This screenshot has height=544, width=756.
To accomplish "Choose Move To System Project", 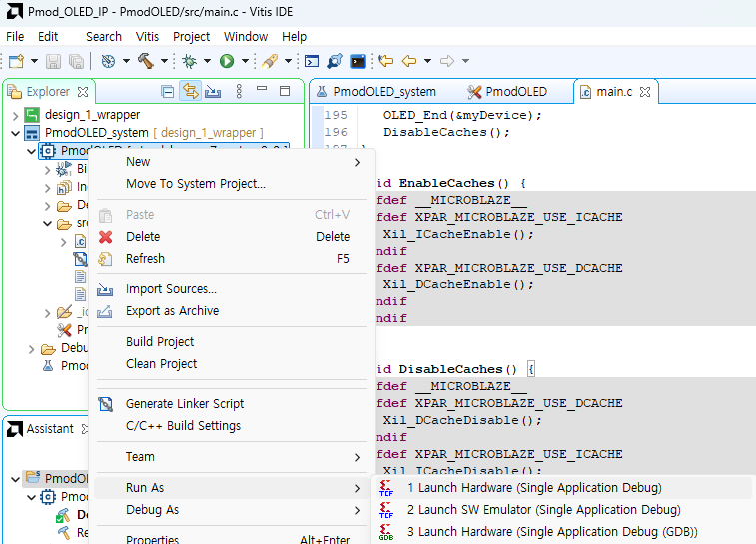I will [x=232, y=184].
